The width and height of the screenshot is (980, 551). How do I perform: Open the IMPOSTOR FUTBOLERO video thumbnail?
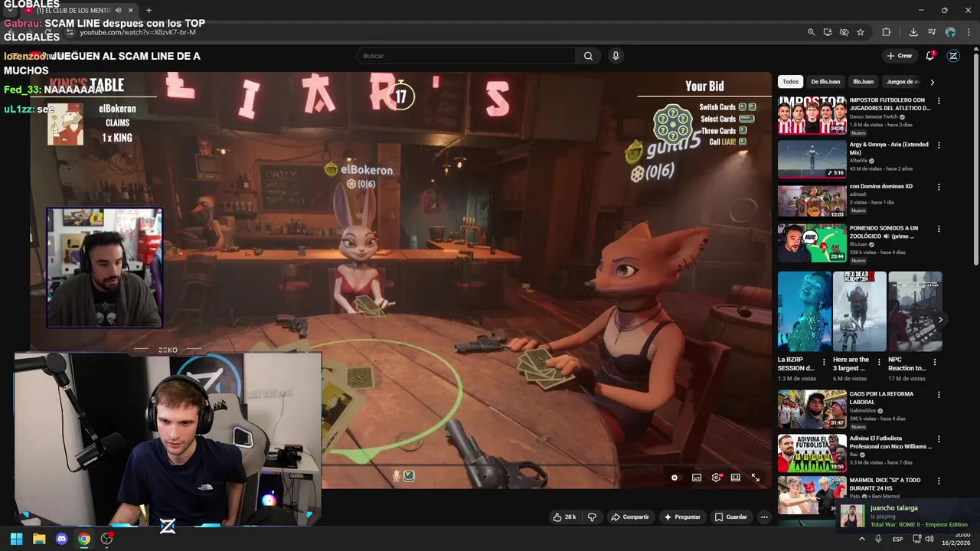812,116
